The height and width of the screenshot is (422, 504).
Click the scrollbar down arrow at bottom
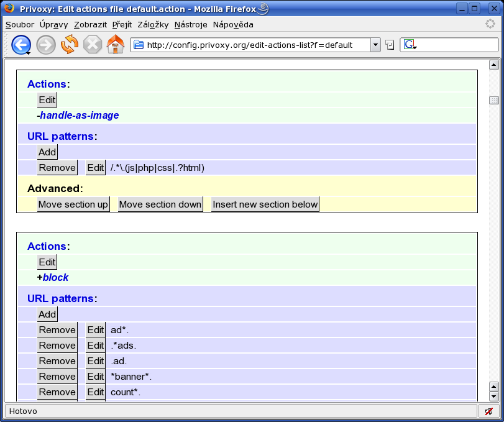(x=493, y=397)
